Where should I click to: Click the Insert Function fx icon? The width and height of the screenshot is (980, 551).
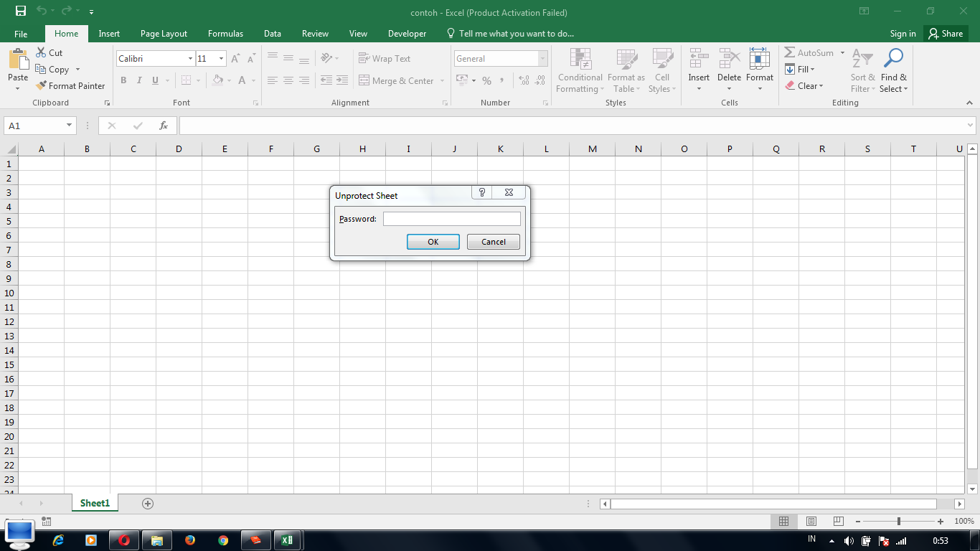(164, 125)
